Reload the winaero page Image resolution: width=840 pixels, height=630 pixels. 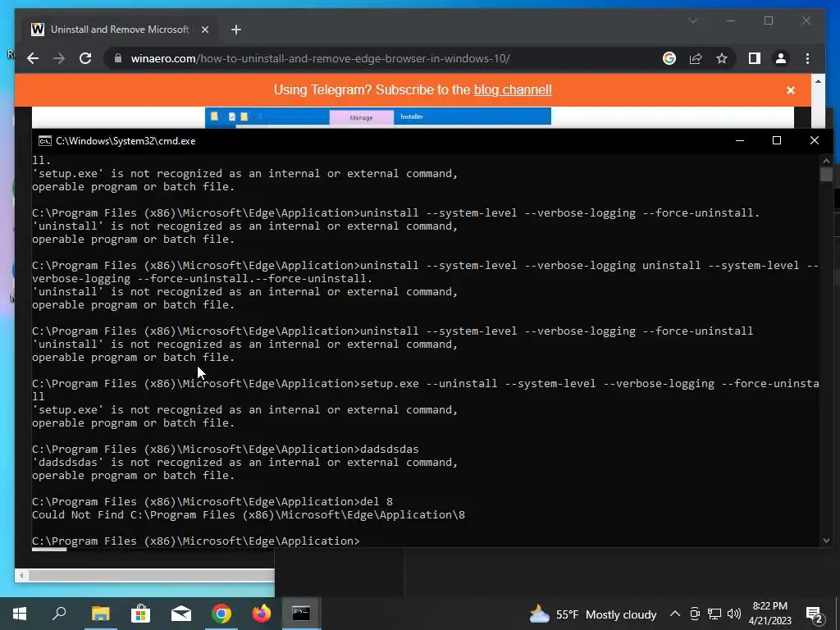(x=85, y=58)
